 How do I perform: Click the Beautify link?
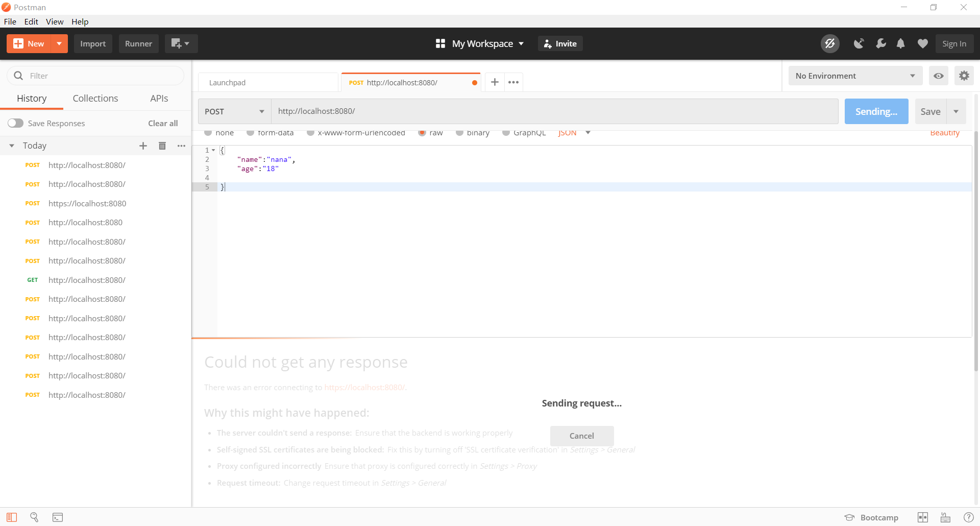(x=945, y=133)
